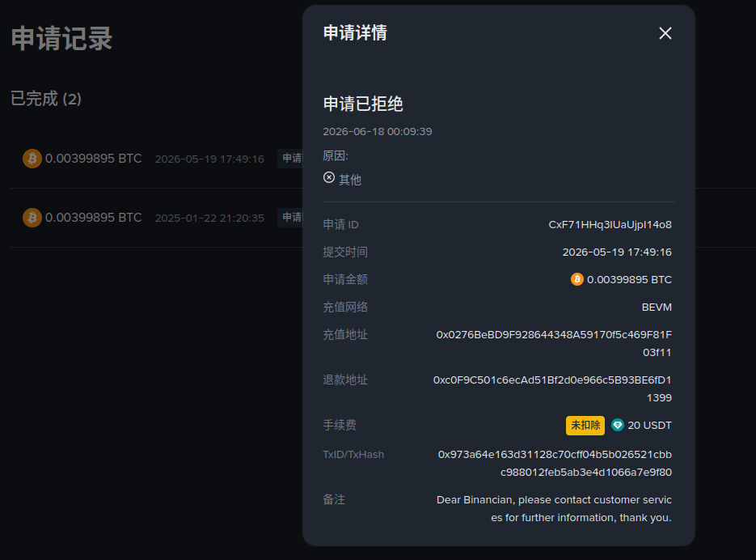Image resolution: width=756 pixels, height=560 pixels.
Task: Click the 充值网络 label
Action: pos(345,307)
